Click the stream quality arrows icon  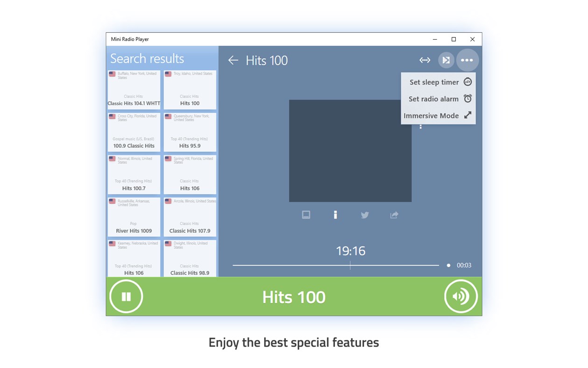click(425, 60)
